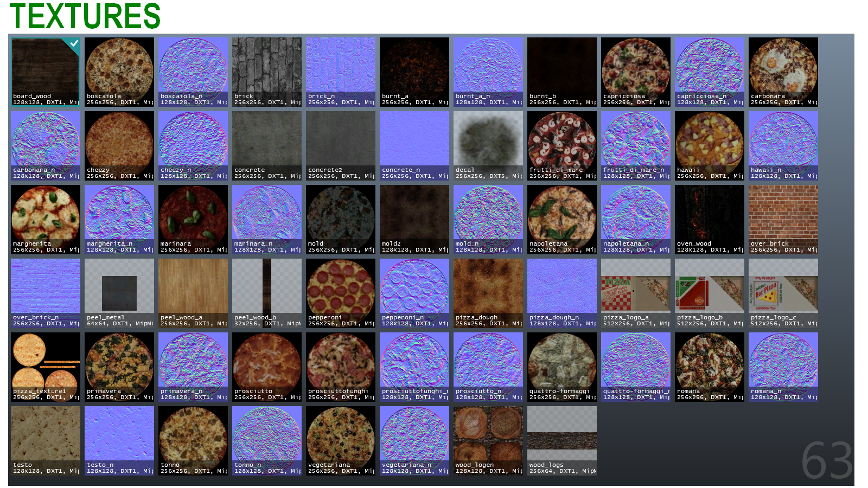
Task: Select the vegetariana pizza texture
Action: click(x=341, y=441)
